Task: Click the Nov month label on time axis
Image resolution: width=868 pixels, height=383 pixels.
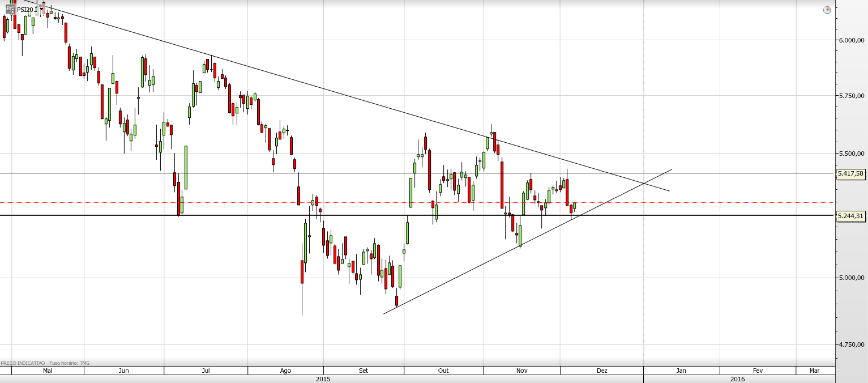Action: [522, 371]
